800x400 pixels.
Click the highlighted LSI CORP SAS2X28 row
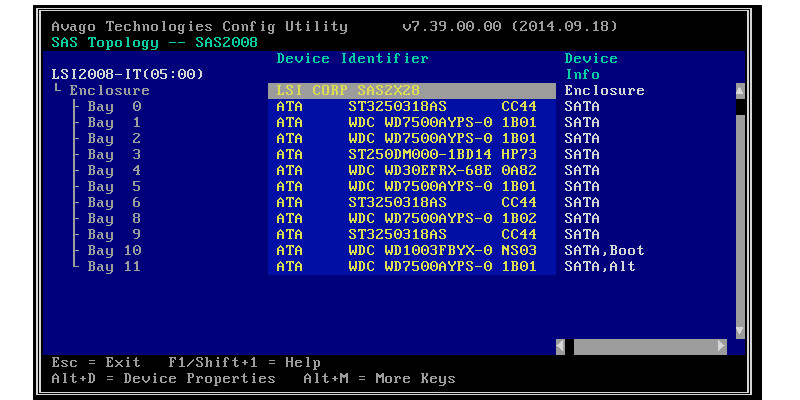point(412,91)
